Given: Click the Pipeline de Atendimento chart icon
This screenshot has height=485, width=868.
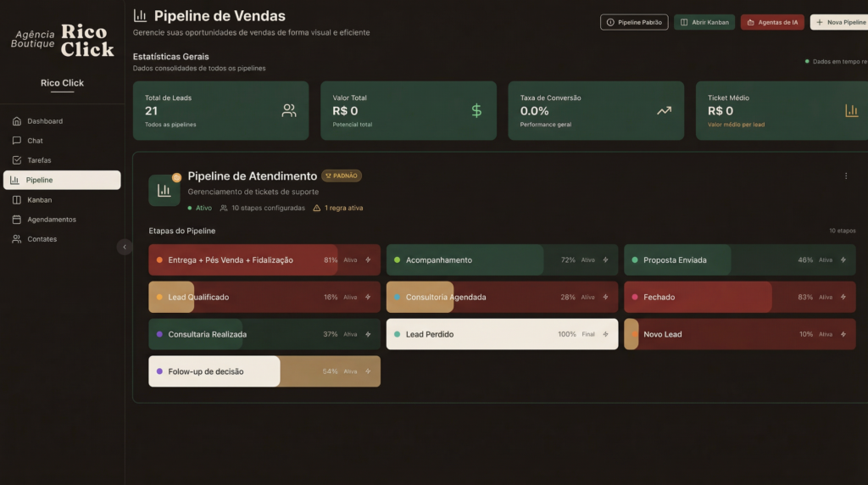Looking at the screenshot, I should pos(164,191).
